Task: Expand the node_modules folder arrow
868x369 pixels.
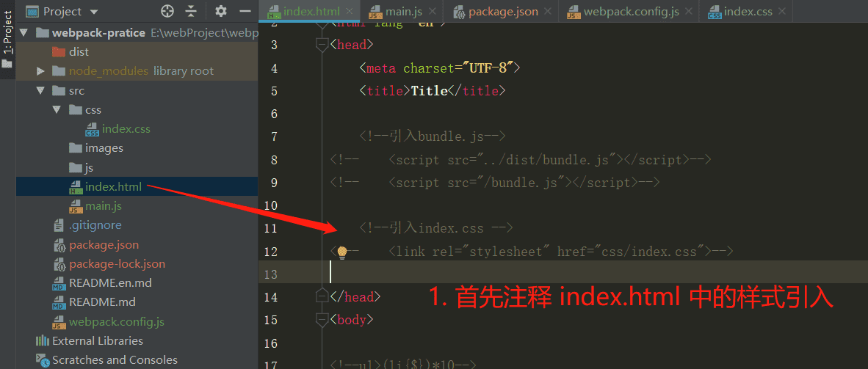Action: point(40,71)
